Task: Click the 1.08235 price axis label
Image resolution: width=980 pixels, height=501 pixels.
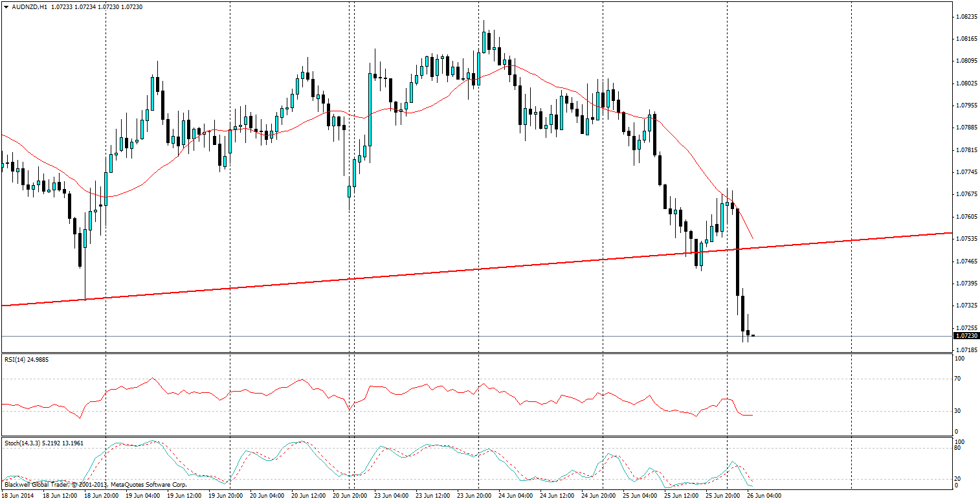Action: (967, 16)
